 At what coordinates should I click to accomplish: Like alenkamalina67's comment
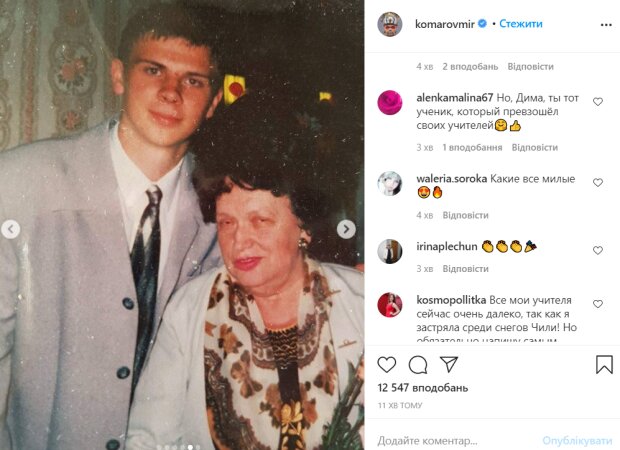click(x=598, y=102)
